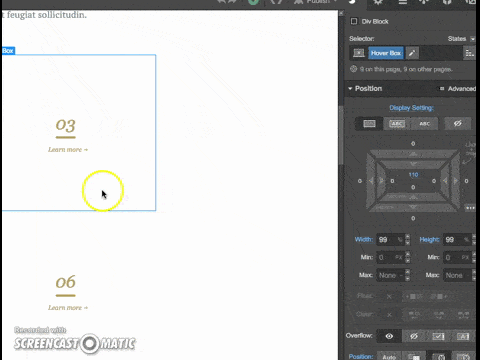Toggle the Advanced position options
This screenshot has width=480, height=360.
pyautogui.click(x=457, y=89)
